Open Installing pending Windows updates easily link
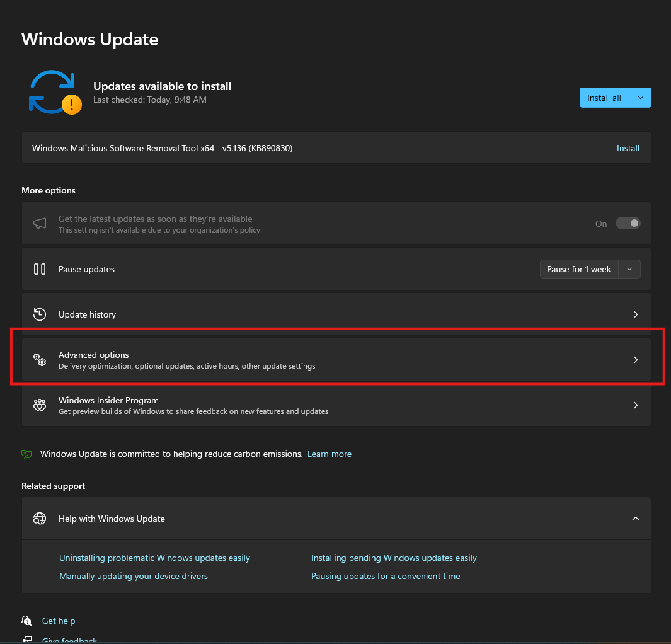The height and width of the screenshot is (644, 671). [394, 558]
